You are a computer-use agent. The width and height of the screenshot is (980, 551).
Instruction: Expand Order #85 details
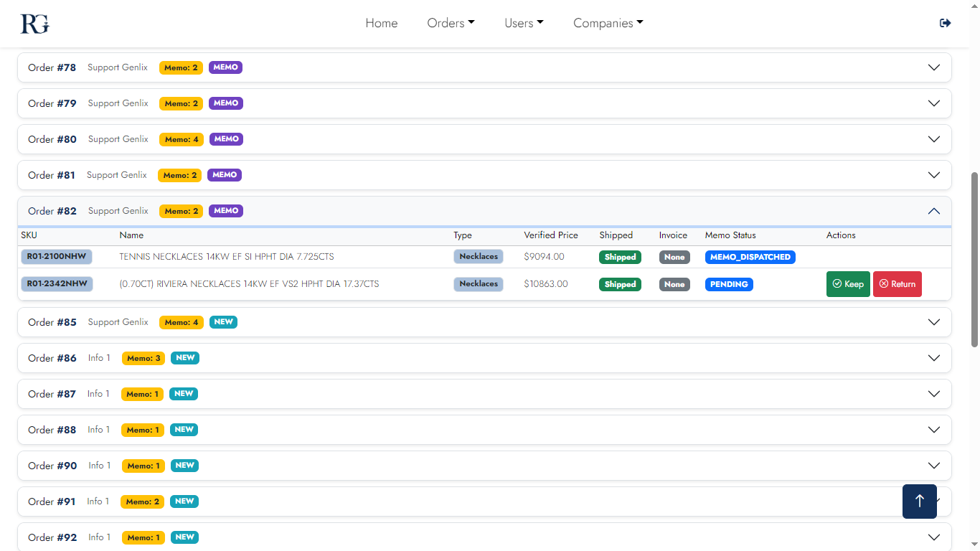pyautogui.click(x=933, y=322)
